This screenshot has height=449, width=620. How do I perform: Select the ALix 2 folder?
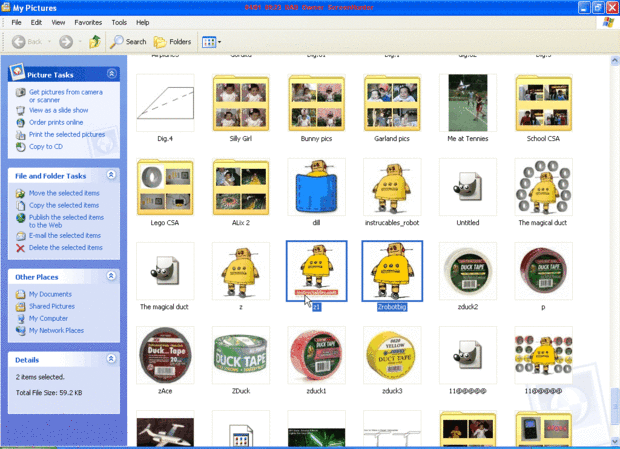(241, 187)
